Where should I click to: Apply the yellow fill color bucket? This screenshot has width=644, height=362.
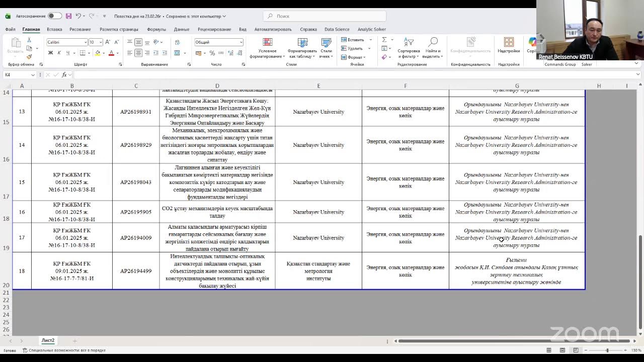(x=98, y=53)
